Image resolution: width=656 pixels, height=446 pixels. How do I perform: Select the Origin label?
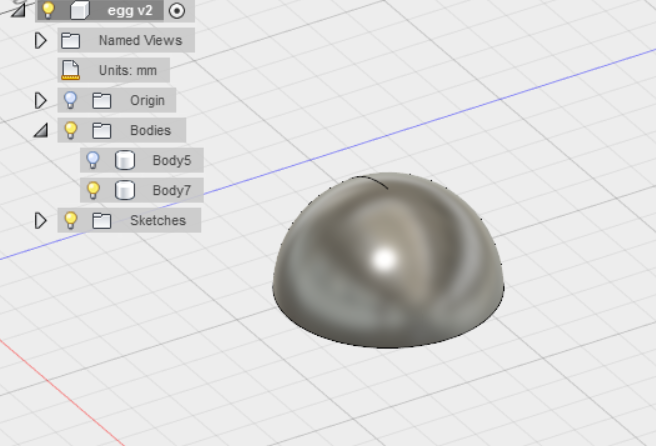147,100
